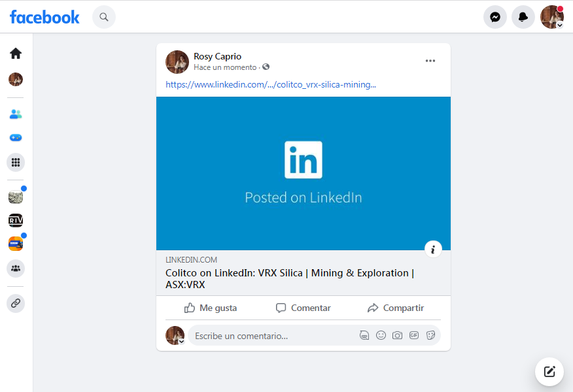
Task: Open Groups icon in sidebar
Action: (x=15, y=269)
